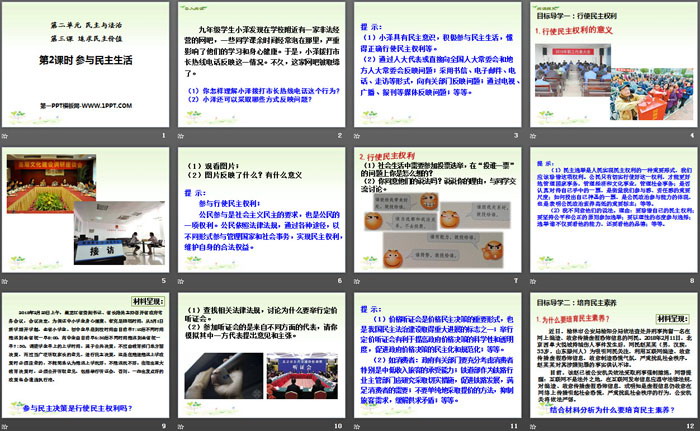Select slide 8 with small blue 提示 text
Image resolution: width=700 pixels, height=431 pixels.
point(613,210)
